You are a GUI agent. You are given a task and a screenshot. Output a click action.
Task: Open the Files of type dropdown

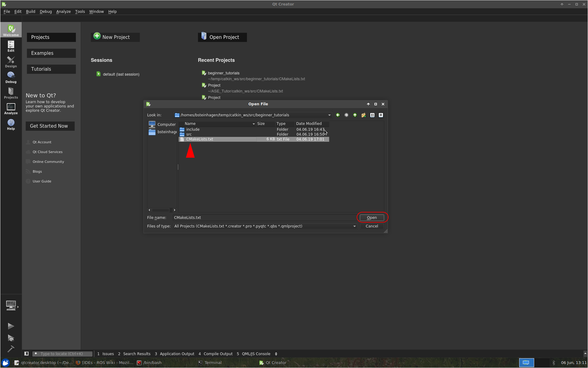click(x=354, y=226)
